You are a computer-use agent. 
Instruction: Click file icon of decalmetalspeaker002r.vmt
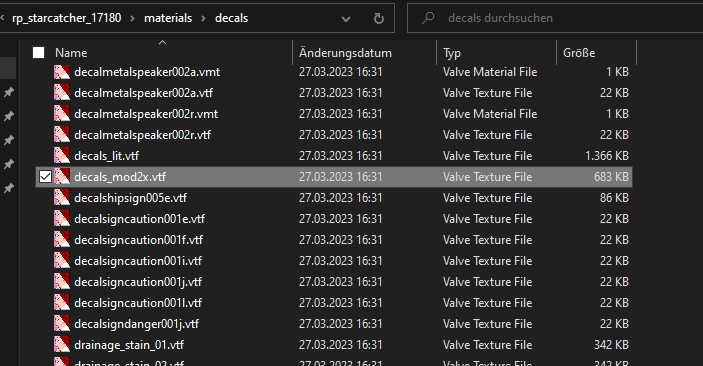pos(62,114)
